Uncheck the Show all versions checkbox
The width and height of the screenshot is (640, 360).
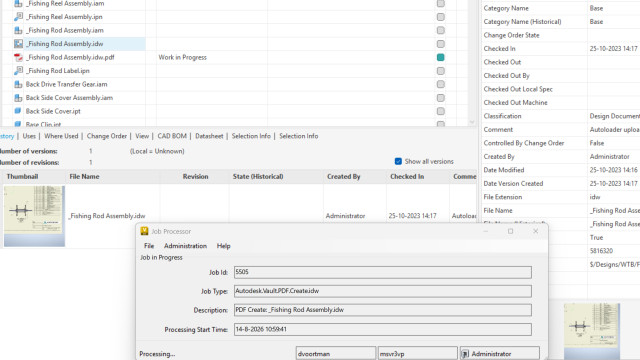[398, 161]
